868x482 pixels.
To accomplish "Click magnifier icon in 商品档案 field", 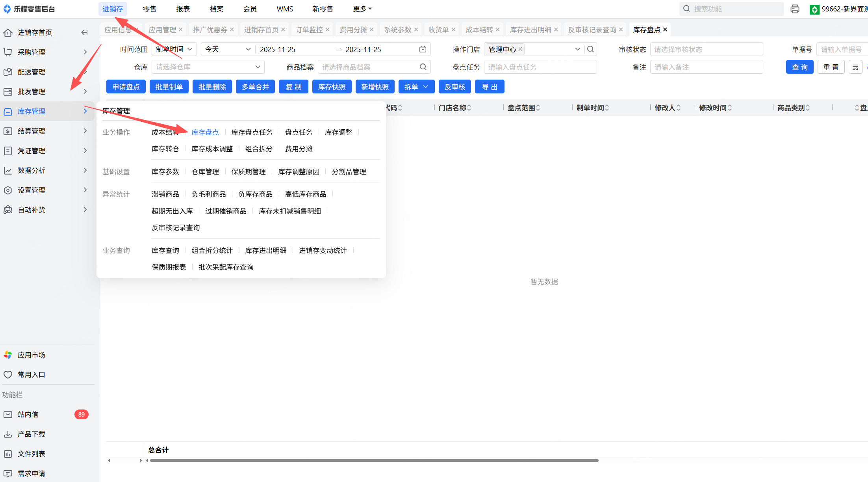I will pyautogui.click(x=423, y=67).
